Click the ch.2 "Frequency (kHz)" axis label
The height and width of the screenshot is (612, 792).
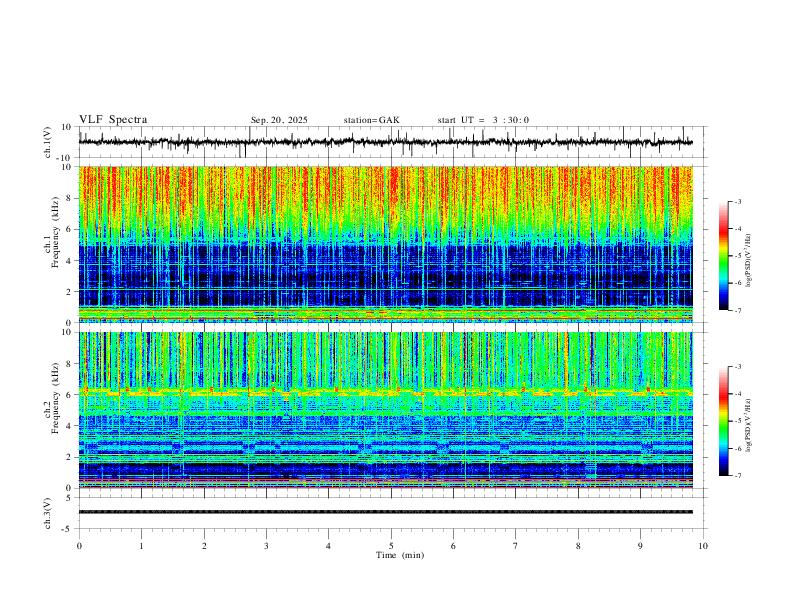(55, 398)
